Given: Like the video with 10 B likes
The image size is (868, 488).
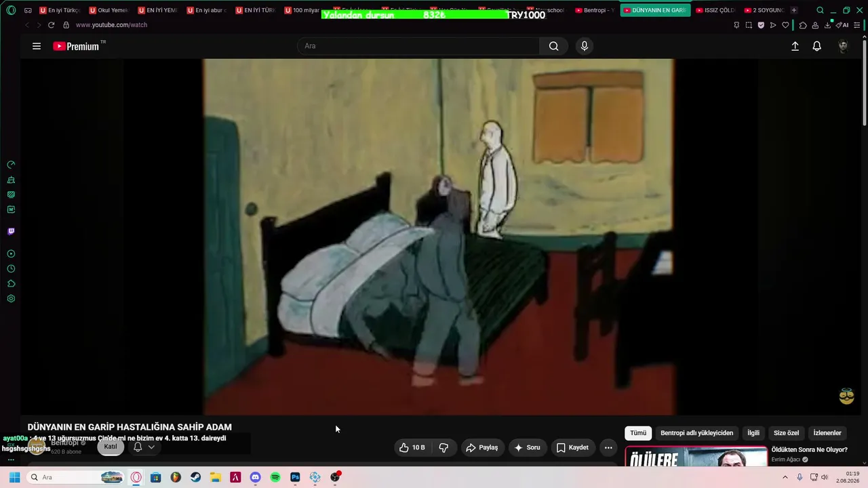Looking at the screenshot, I should (x=412, y=447).
